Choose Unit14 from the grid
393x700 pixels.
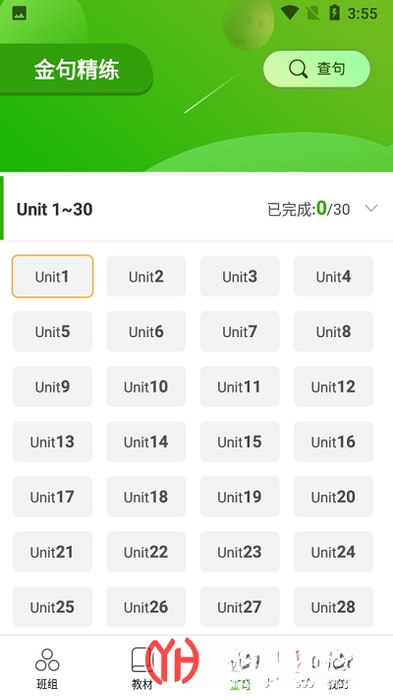[146, 442]
